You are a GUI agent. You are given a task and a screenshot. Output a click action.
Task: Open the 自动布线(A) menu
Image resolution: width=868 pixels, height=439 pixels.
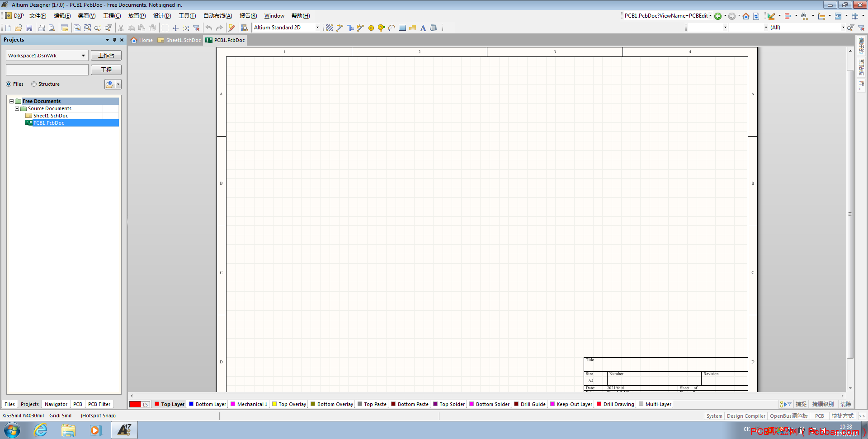217,16
